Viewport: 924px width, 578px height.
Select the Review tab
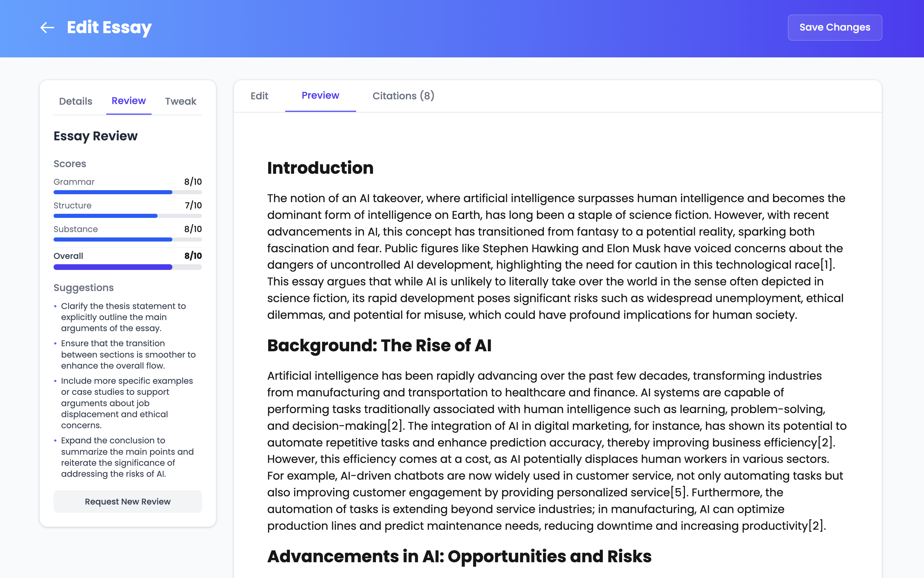coord(128,101)
